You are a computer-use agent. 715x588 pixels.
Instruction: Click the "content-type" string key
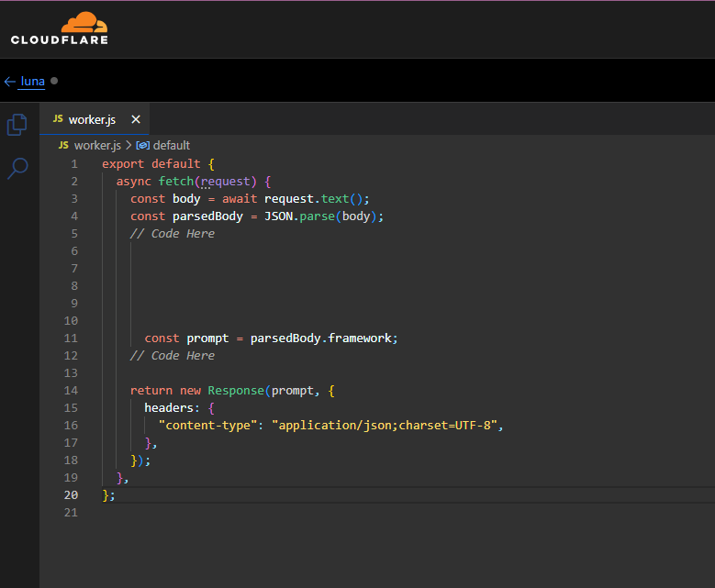208,426
